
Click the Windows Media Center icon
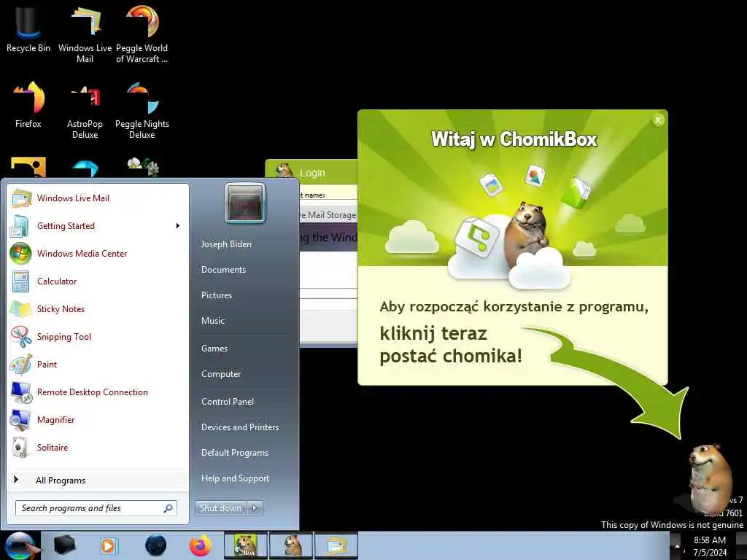[x=20, y=253]
